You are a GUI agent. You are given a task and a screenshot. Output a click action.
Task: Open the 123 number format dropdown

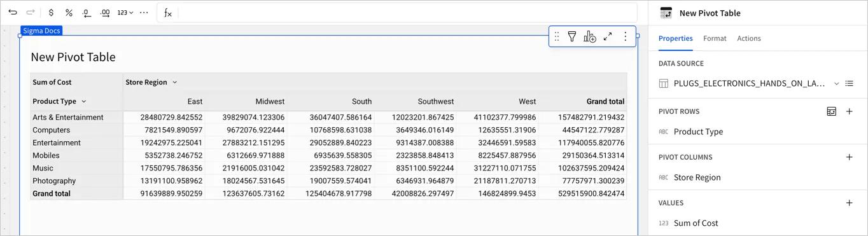(x=125, y=13)
